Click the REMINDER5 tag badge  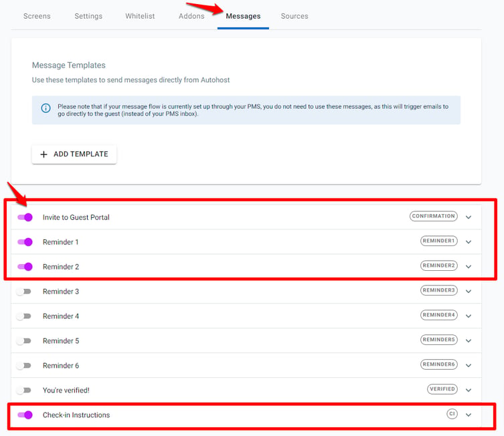439,340
